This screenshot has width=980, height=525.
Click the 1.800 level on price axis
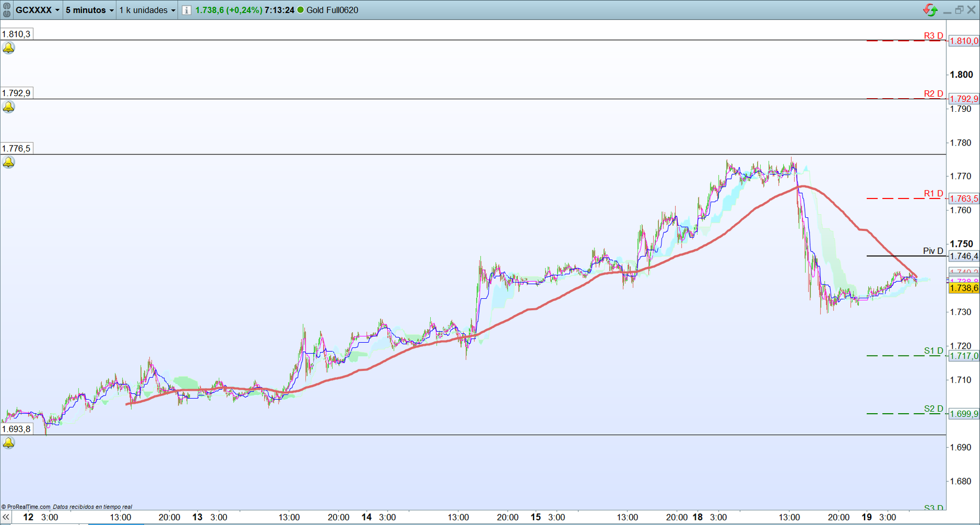click(961, 75)
